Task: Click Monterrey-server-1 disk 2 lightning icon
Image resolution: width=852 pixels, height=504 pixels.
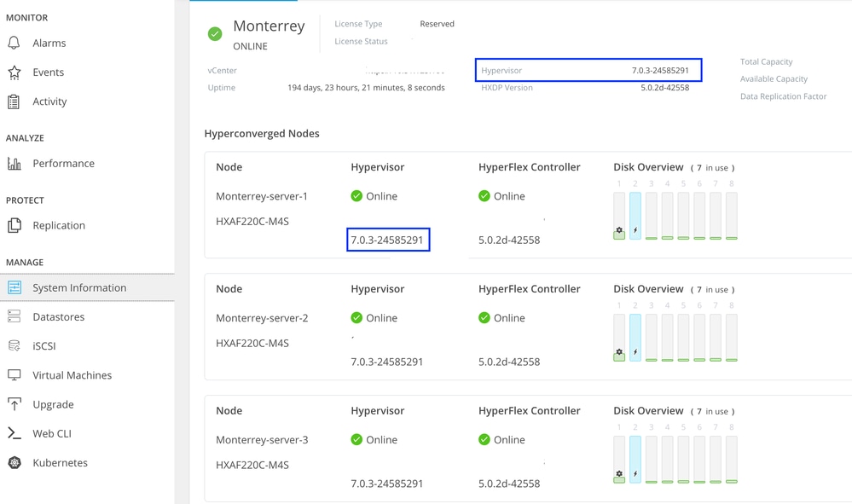Action: [x=635, y=230]
